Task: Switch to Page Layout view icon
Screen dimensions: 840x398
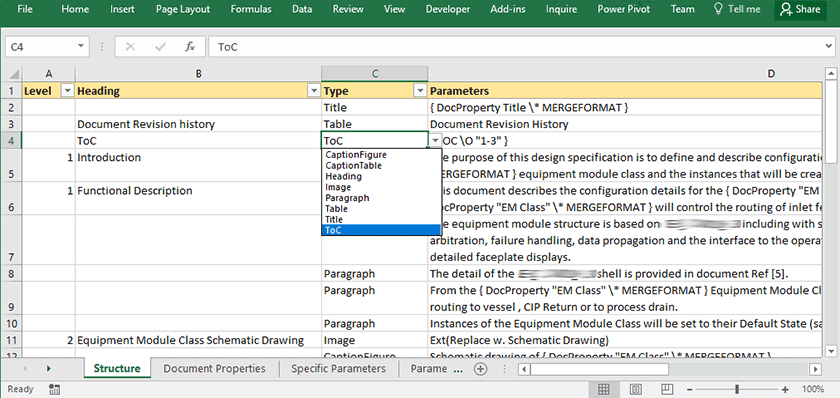Action: coord(636,389)
